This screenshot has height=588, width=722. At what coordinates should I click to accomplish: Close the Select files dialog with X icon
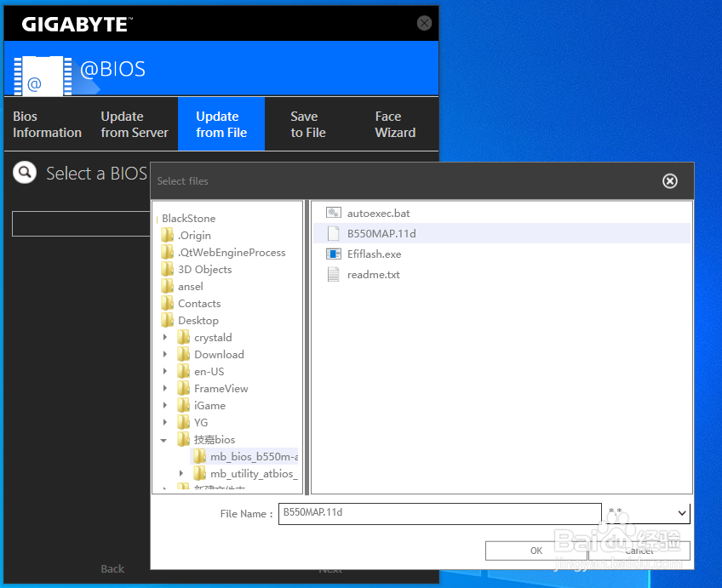click(670, 180)
